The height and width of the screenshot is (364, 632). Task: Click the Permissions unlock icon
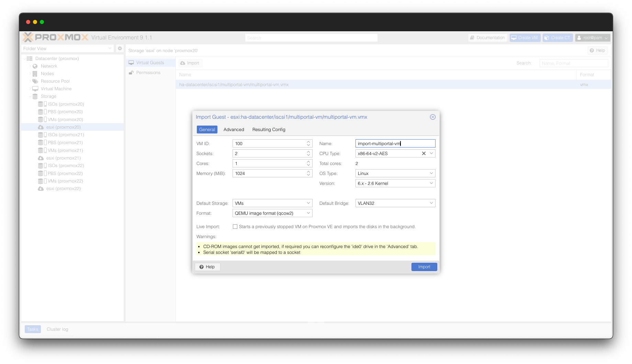(x=131, y=73)
